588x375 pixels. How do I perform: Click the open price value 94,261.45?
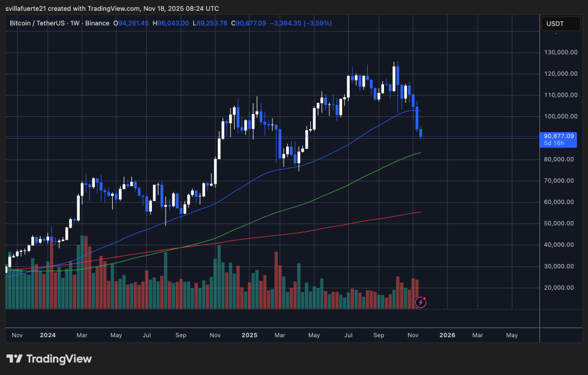click(133, 23)
